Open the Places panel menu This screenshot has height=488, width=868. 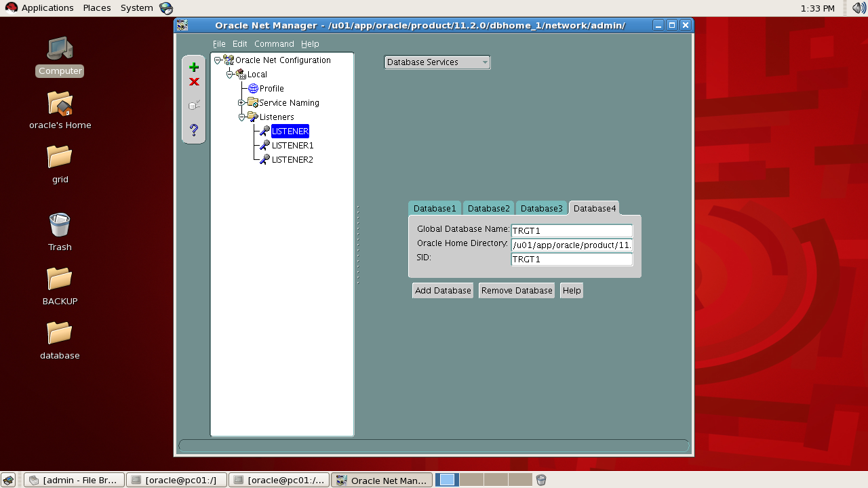[97, 8]
